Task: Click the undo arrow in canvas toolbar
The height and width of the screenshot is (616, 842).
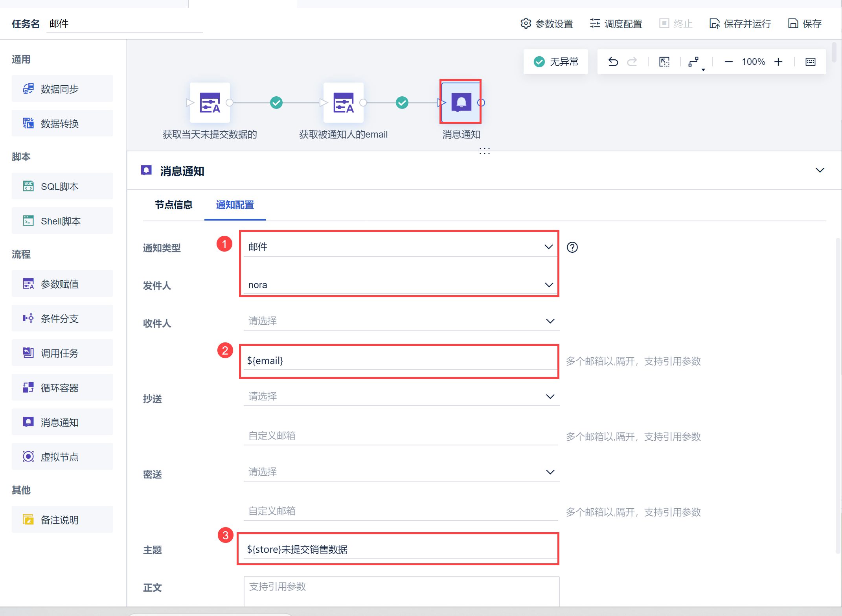Action: pos(613,62)
